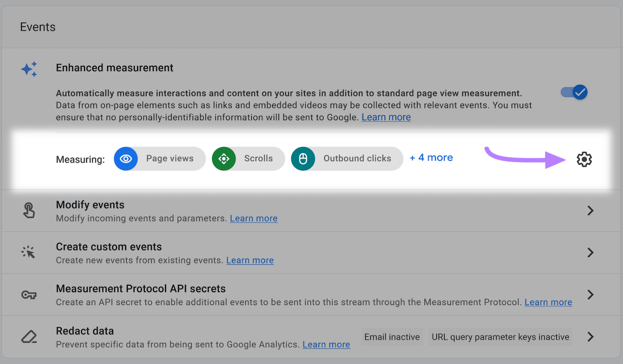623x364 pixels.
Task: Click the Create custom events cursor icon
Action: (28, 252)
